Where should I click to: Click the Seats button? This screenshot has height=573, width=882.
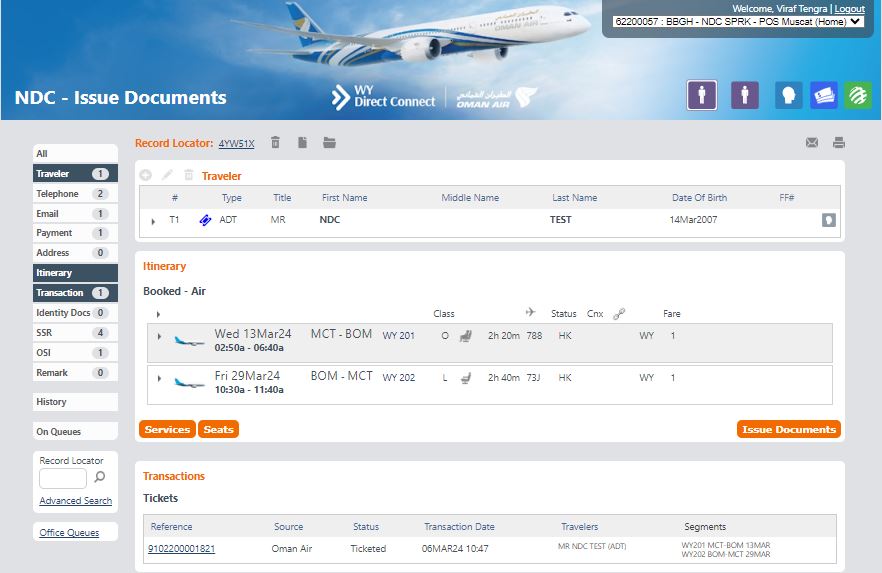[x=218, y=429]
